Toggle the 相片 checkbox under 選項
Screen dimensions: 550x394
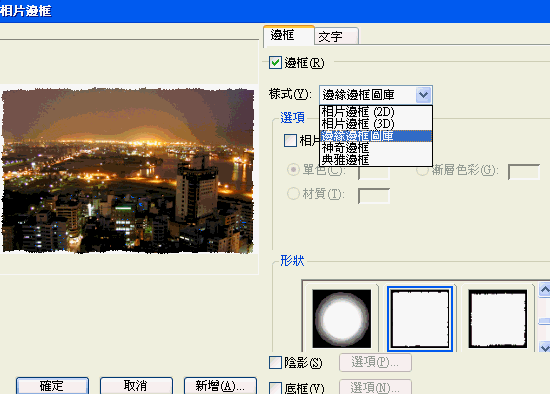(290, 140)
